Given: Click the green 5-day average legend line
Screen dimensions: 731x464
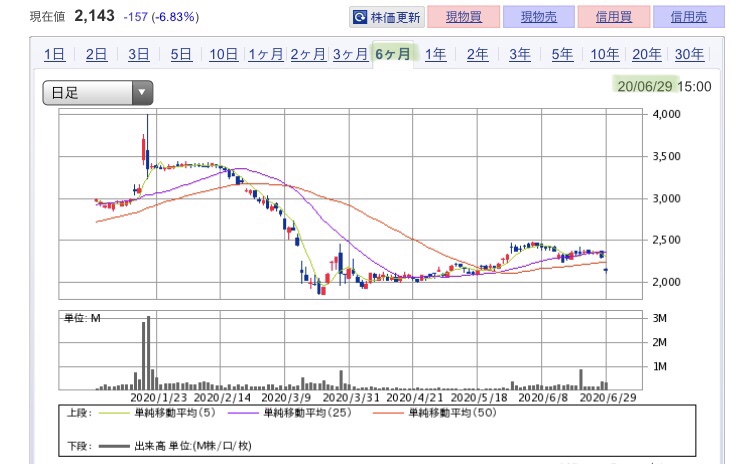Looking at the screenshot, I should (114, 413).
